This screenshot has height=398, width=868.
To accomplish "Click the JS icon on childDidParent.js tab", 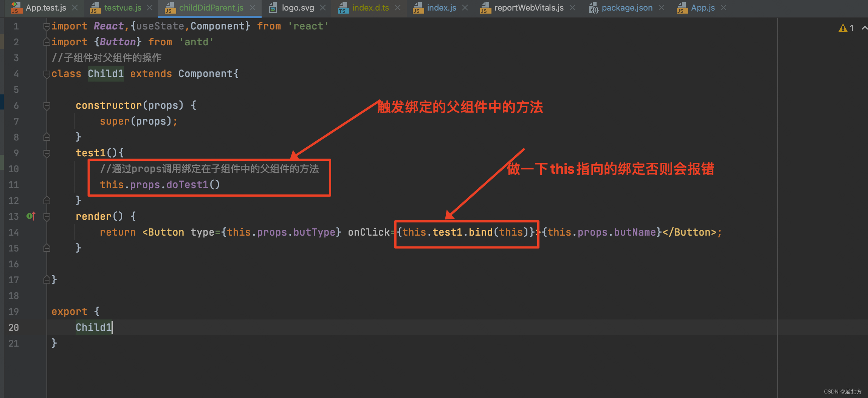I will point(170,8).
